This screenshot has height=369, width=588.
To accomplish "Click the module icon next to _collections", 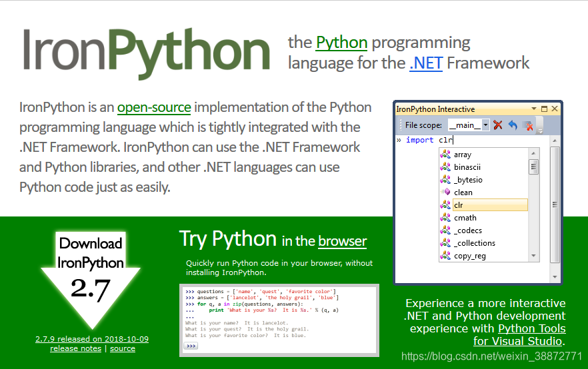I will coord(445,242).
